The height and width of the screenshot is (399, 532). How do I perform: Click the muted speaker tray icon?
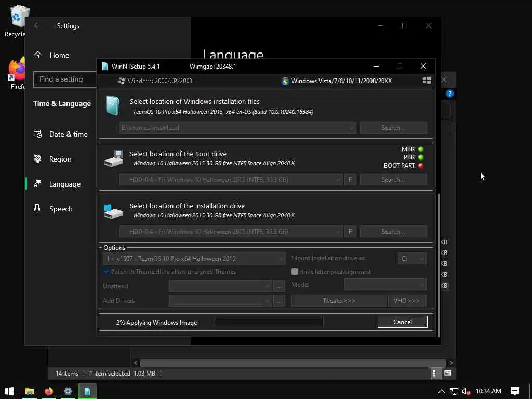[466, 391]
